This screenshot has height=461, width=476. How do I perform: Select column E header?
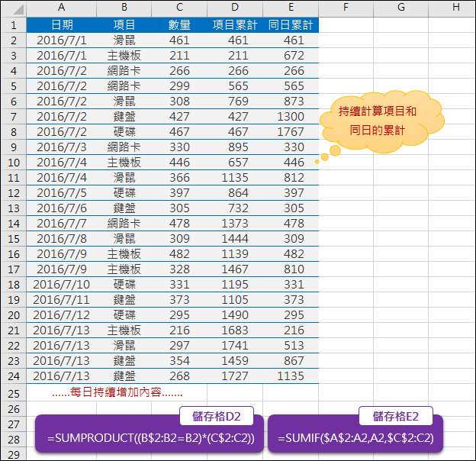tap(291, 8)
